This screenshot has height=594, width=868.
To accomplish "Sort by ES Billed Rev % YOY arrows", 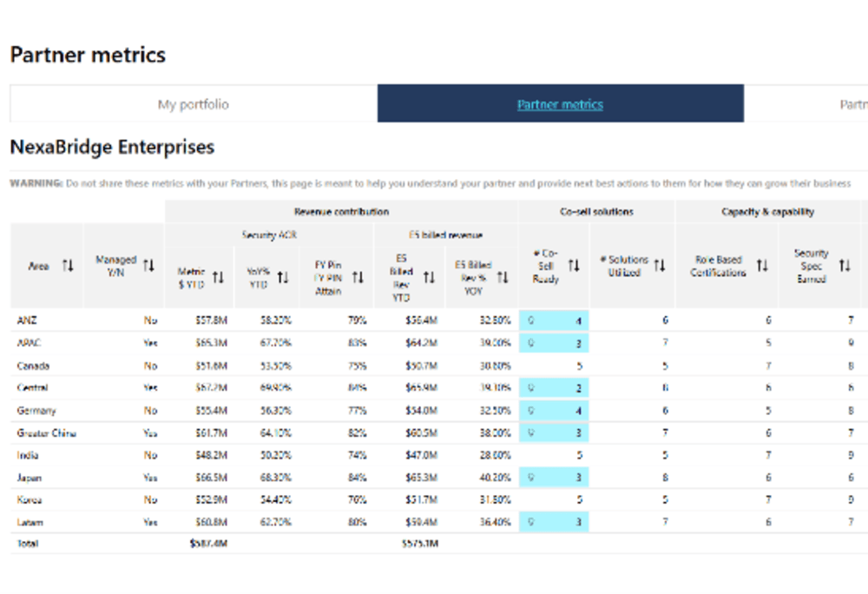I will click(503, 277).
